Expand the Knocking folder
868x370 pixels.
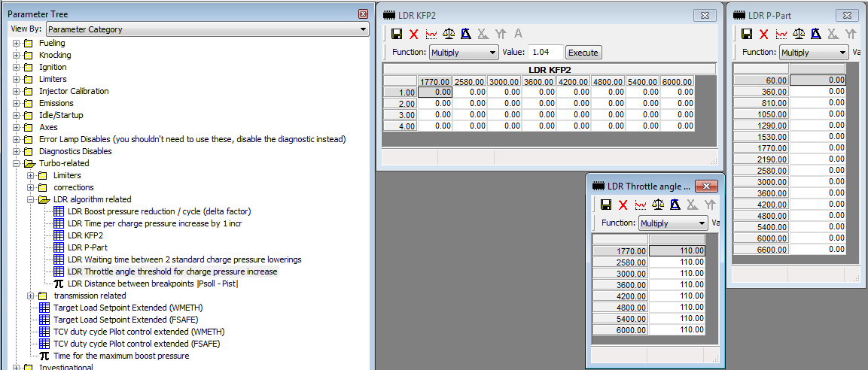coord(16,56)
